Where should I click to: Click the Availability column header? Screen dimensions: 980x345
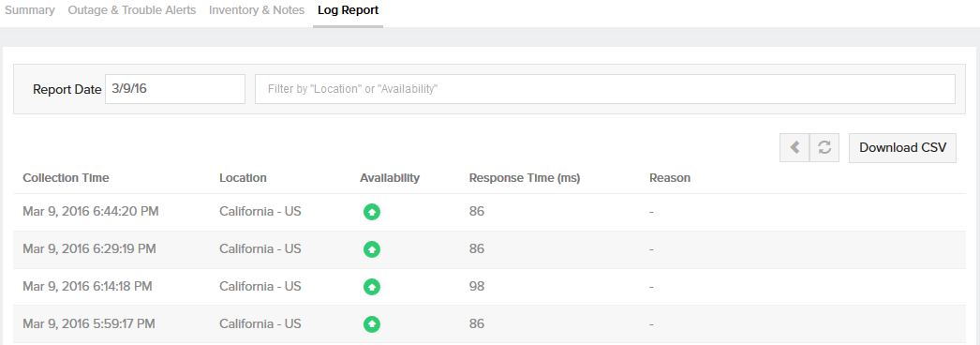point(390,177)
